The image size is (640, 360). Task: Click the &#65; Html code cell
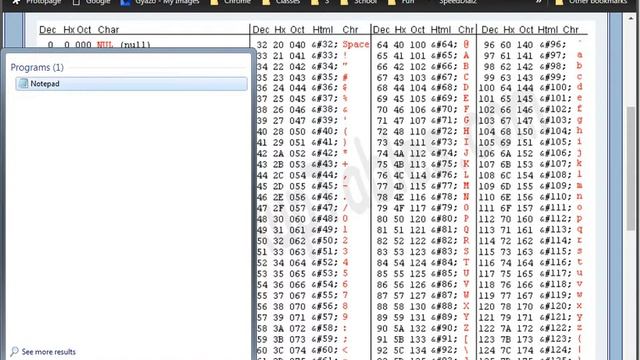coord(444,56)
